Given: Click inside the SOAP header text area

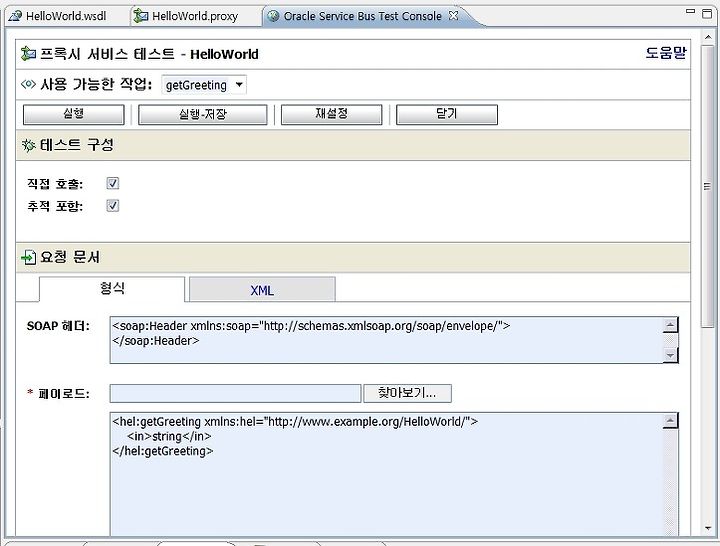Looking at the screenshot, I should coord(387,340).
